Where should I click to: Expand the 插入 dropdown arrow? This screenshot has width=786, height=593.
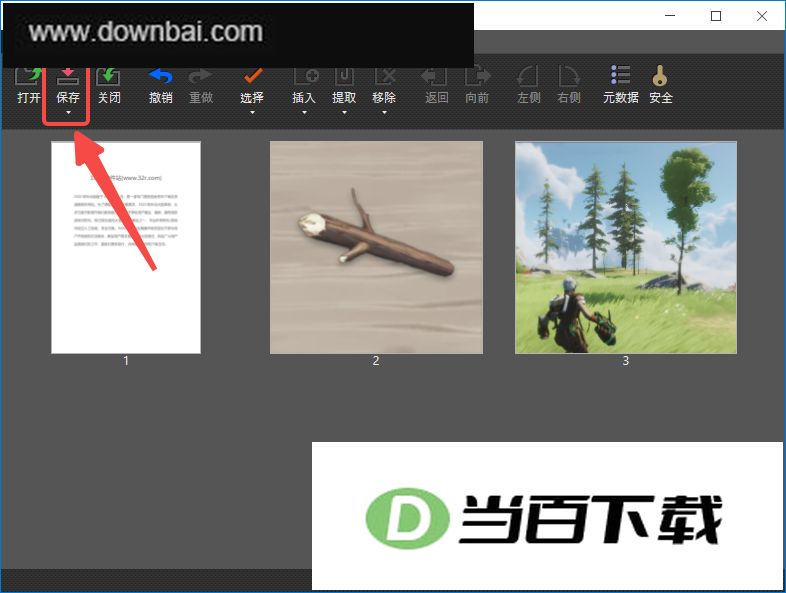coord(304,113)
